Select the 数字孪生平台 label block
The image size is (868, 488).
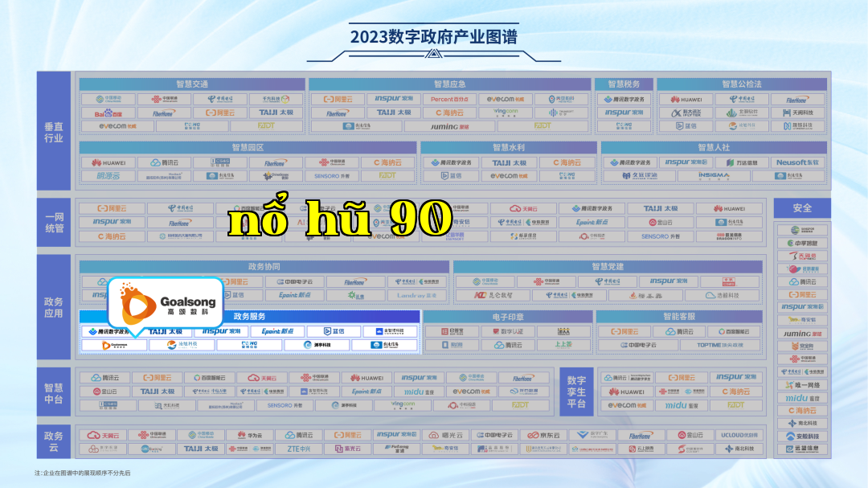coord(576,392)
